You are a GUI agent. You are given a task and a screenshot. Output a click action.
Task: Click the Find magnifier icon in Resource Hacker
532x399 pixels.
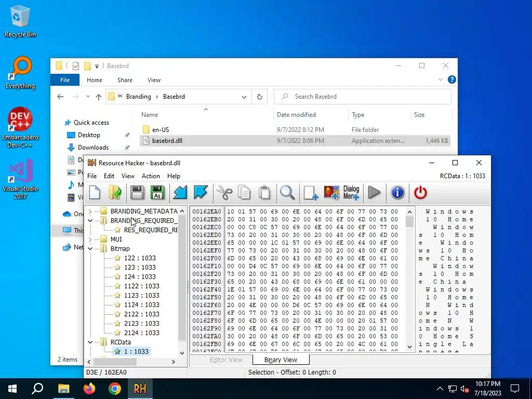[x=287, y=192]
